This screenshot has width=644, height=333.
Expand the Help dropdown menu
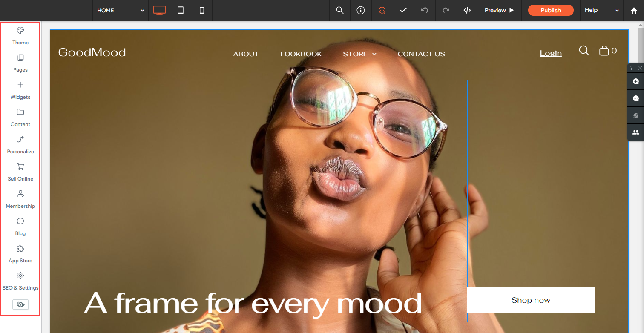coord(601,10)
